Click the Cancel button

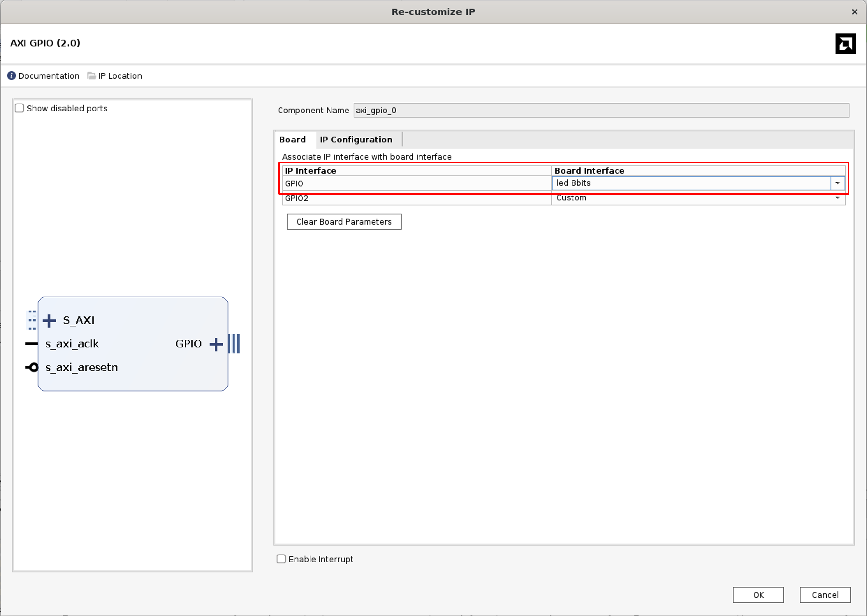pyautogui.click(x=825, y=594)
